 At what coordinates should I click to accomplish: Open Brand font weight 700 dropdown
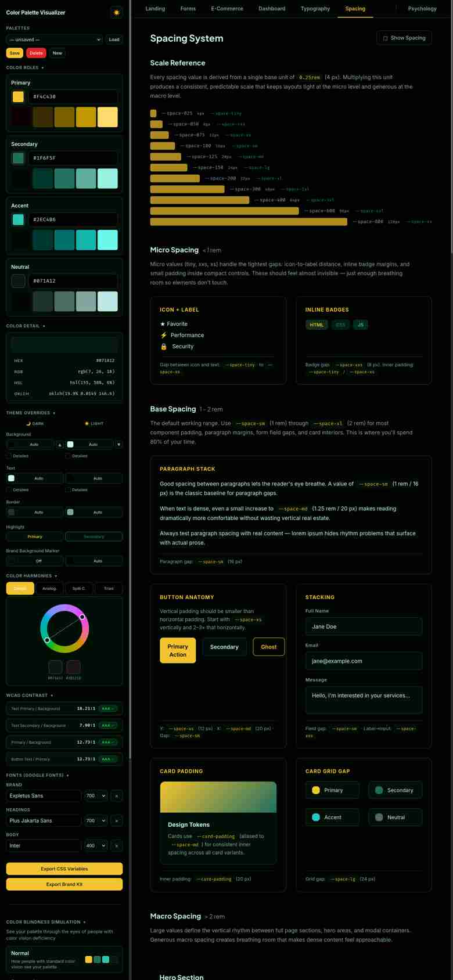pos(96,796)
